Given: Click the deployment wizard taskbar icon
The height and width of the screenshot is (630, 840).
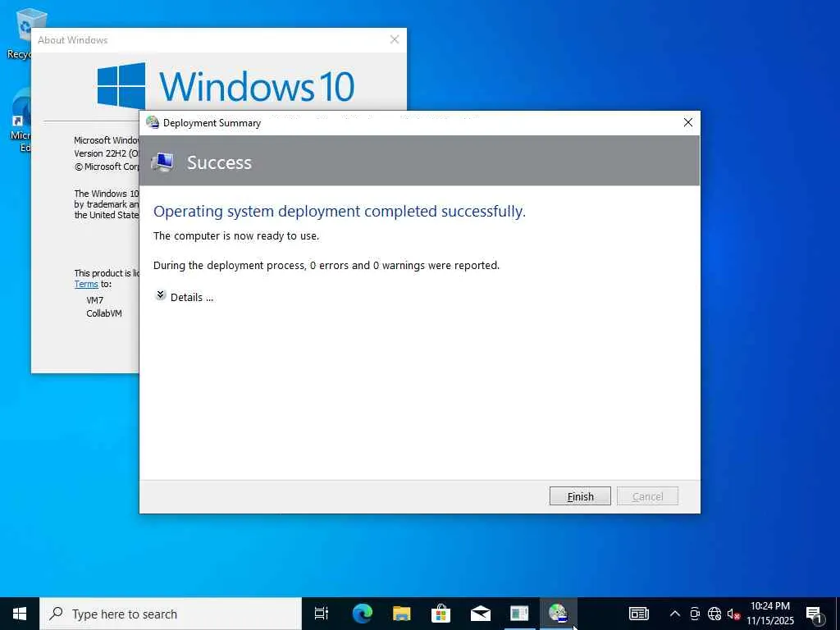Looking at the screenshot, I should (x=558, y=614).
